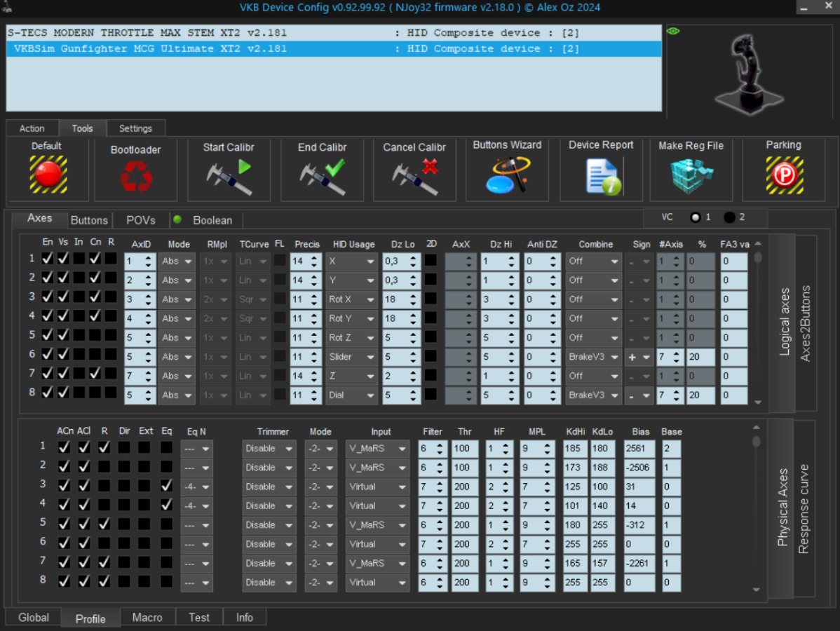Switch to the Buttons tab
Viewport: 840px width, 631px height.
click(89, 220)
